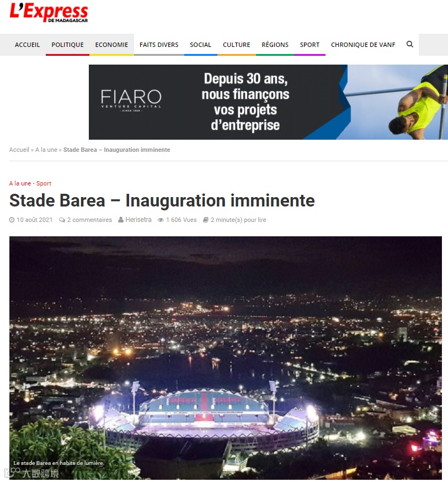Open CHRONIQUE DE VANF section

click(x=363, y=45)
